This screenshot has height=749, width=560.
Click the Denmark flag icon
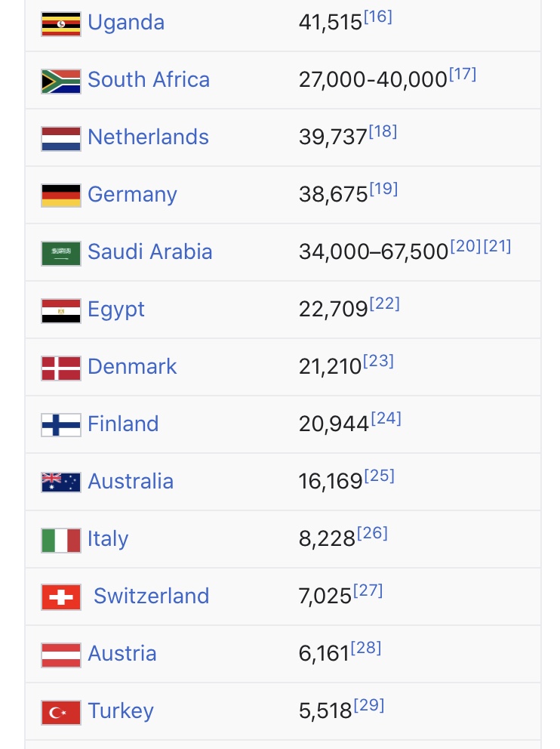click(61, 368)
